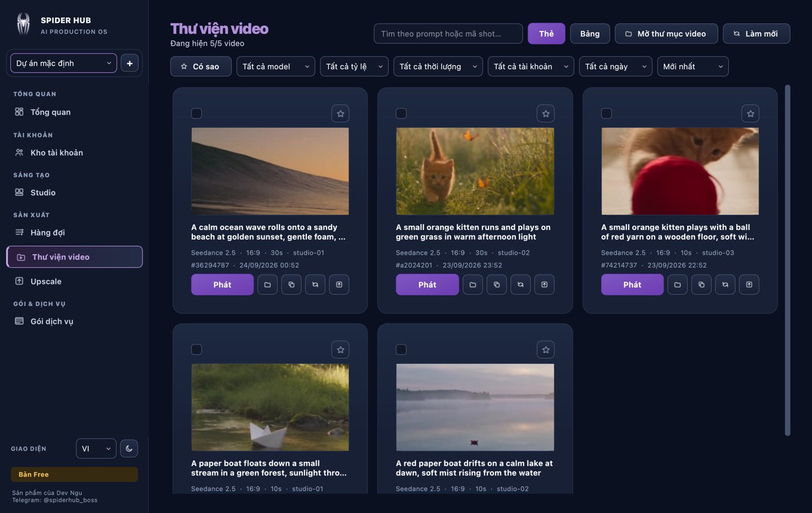The width and height of the screenshot is (812, 513).
Task: Check the kitten with yarn video checkbox
Action: 607,113
